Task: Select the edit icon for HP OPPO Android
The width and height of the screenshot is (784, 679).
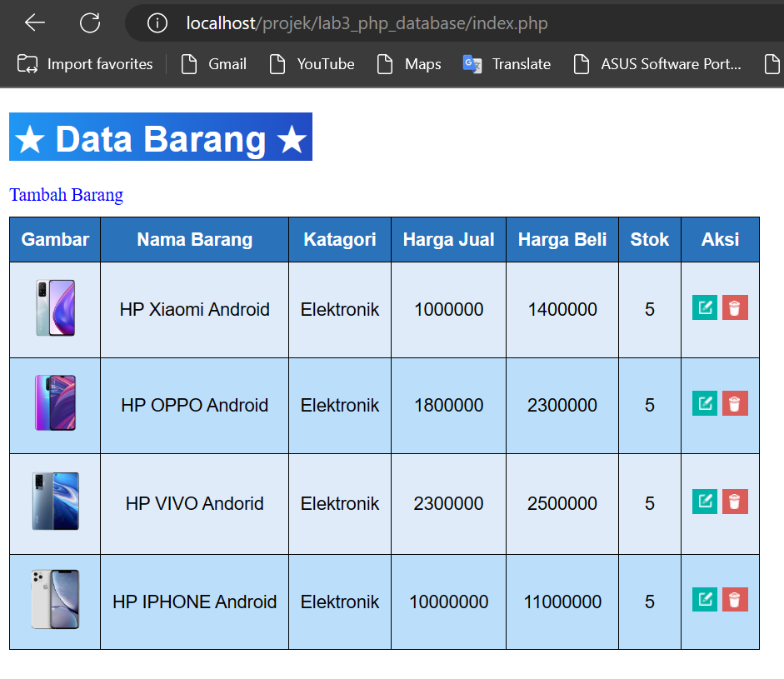Action: coord(705,404)
